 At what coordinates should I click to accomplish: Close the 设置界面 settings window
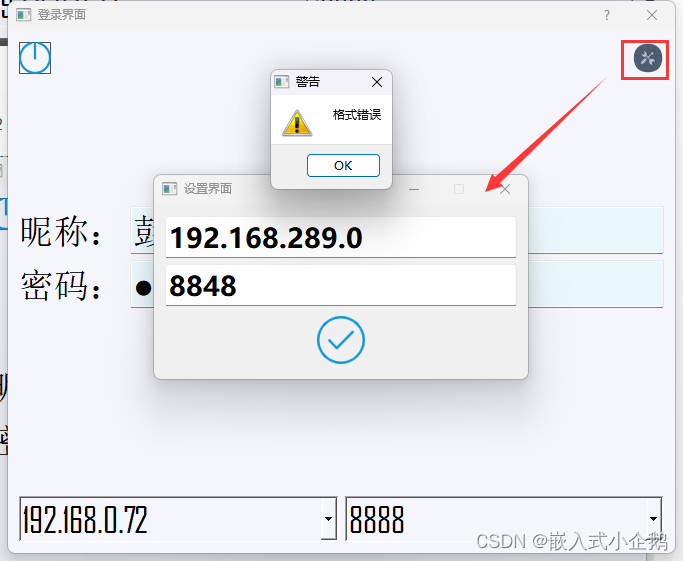point(505,189)
